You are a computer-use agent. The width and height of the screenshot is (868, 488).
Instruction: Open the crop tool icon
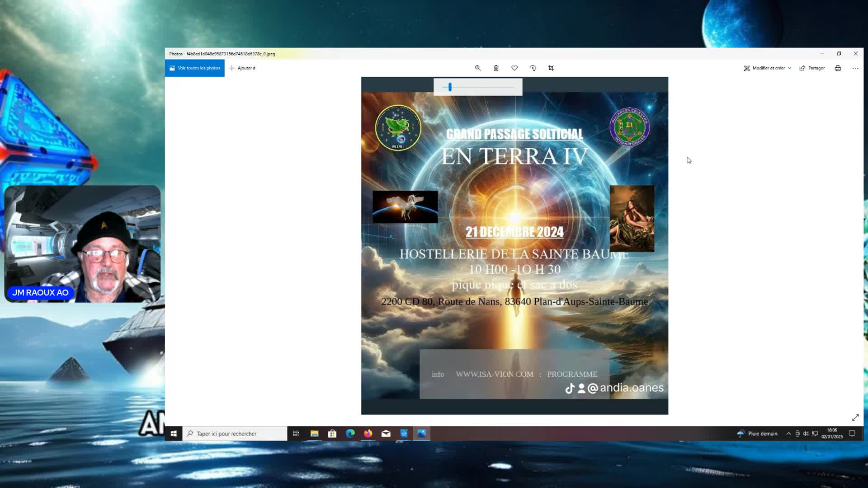tap(551, 68)
